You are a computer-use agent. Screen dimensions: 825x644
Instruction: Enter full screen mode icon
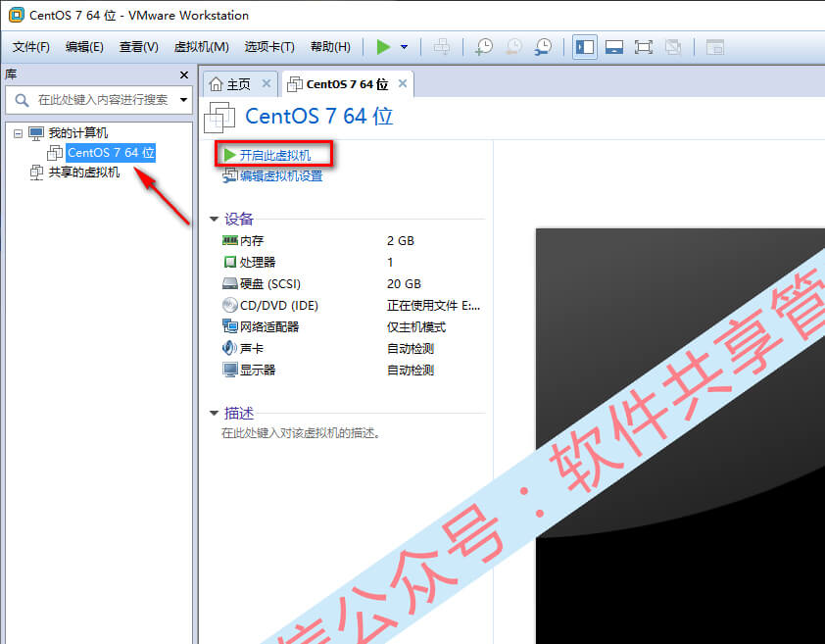coord(644,47)
